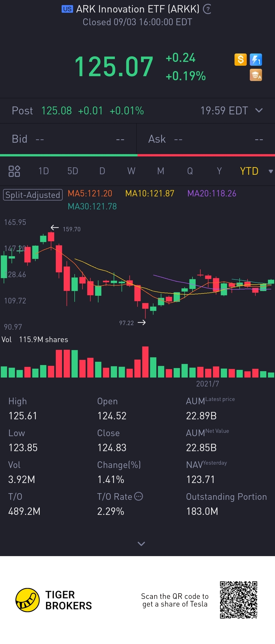Image resolution: width=275 pixels, height=644 pixels.
Task: Tap the Low value 123.85
Action: pos(23,448)
